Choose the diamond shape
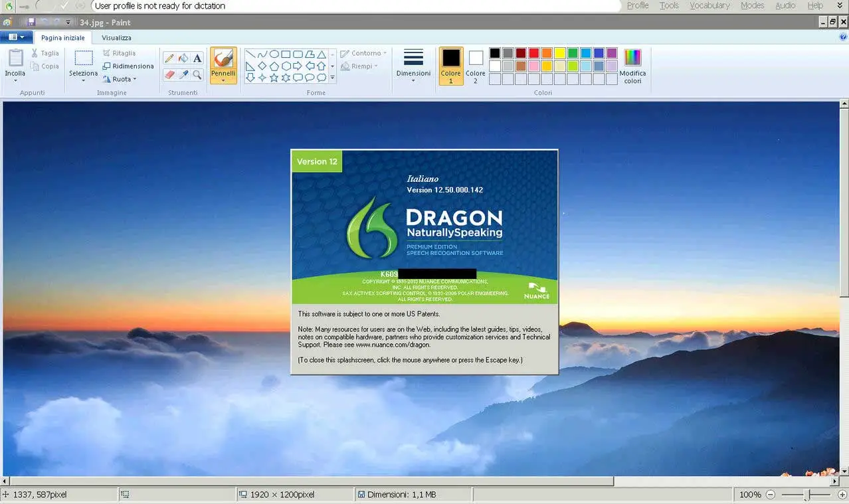Image resolution: width=849 pixels, height=504 pixels. pos(262,66)
